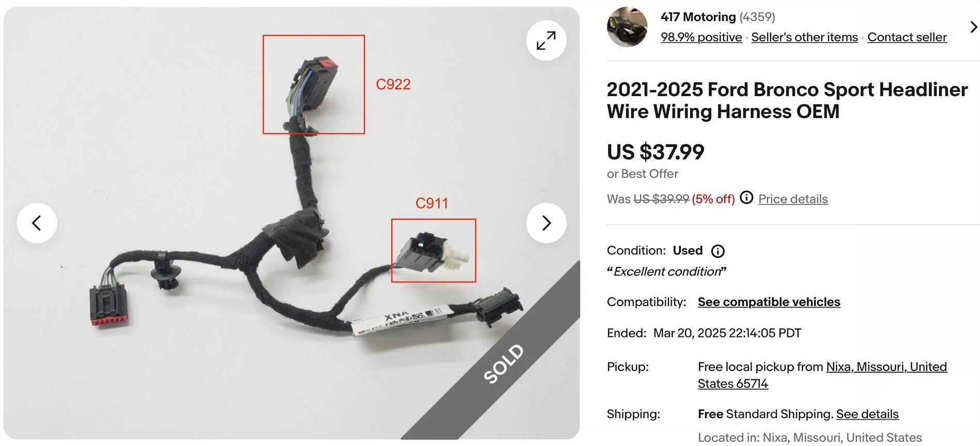980x446 pixels.
Task: Click the C911 connector highlight box
Action: (x=433, y=250)
